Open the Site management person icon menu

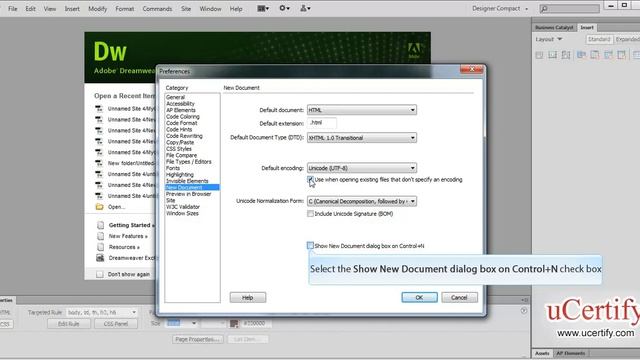pos(305,8)
